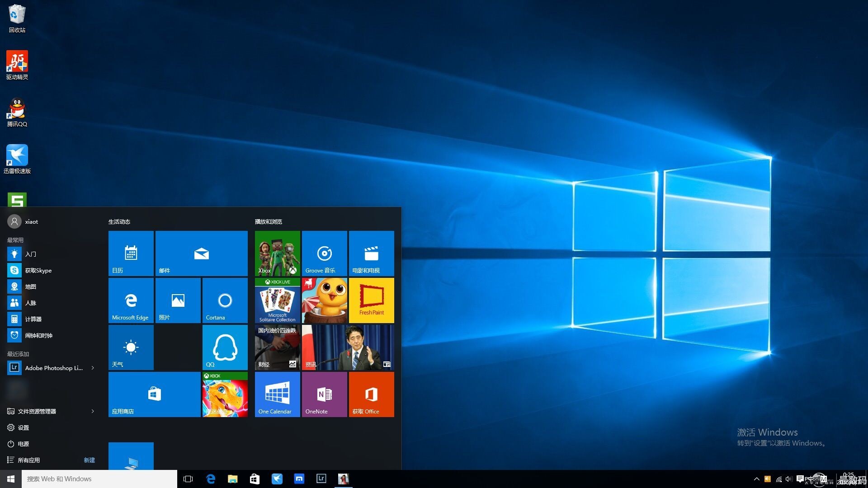Open the yellow chick game tile
Viewport: 868px width, 488px height.
pyautogui.click(x=324, y=300)
